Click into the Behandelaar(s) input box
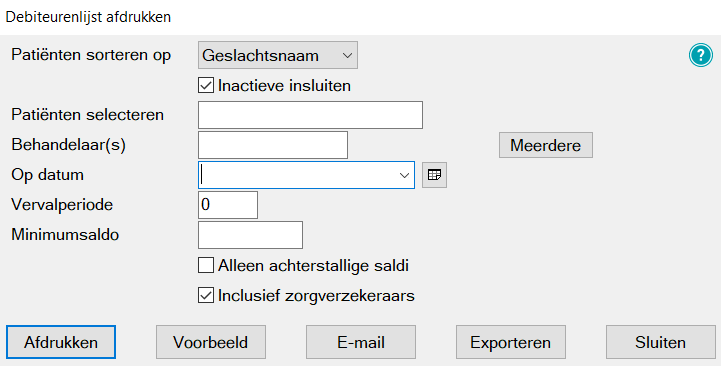This screenshot has height=366, width=721. point(273,145)
